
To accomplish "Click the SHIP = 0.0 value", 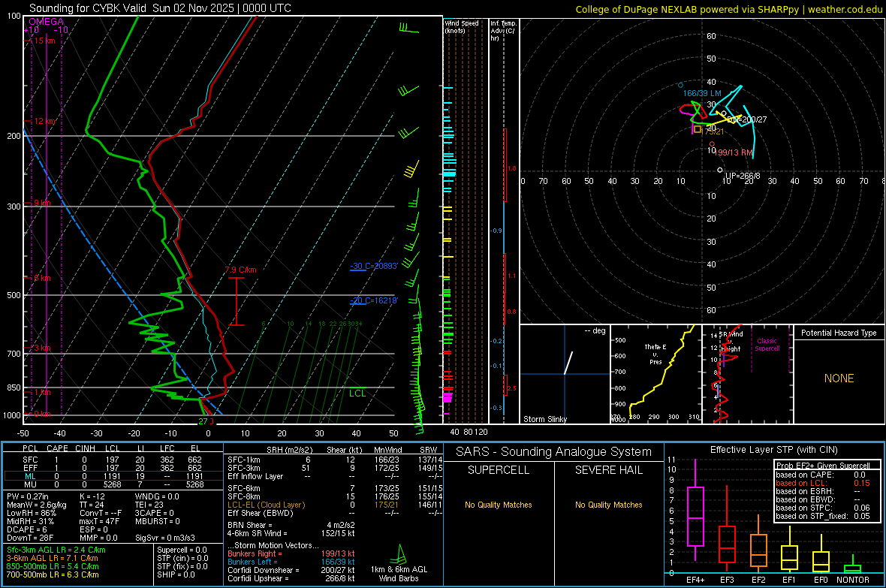I will click(176, 574).
